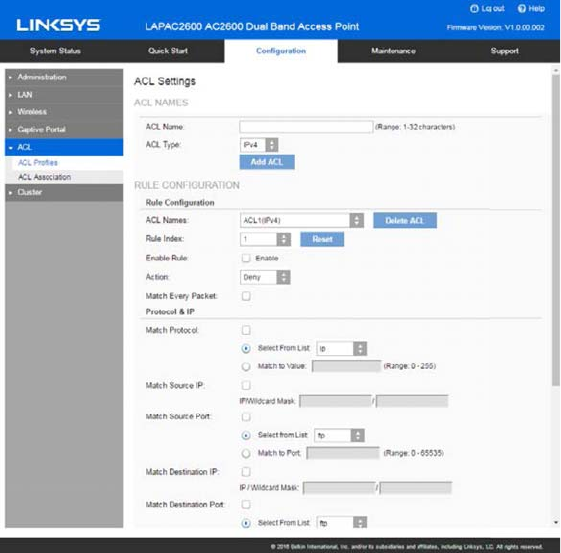Screen dimensions: 561x553
Task: Click the Delete ACL button
Action: click(x=405, y=220)
